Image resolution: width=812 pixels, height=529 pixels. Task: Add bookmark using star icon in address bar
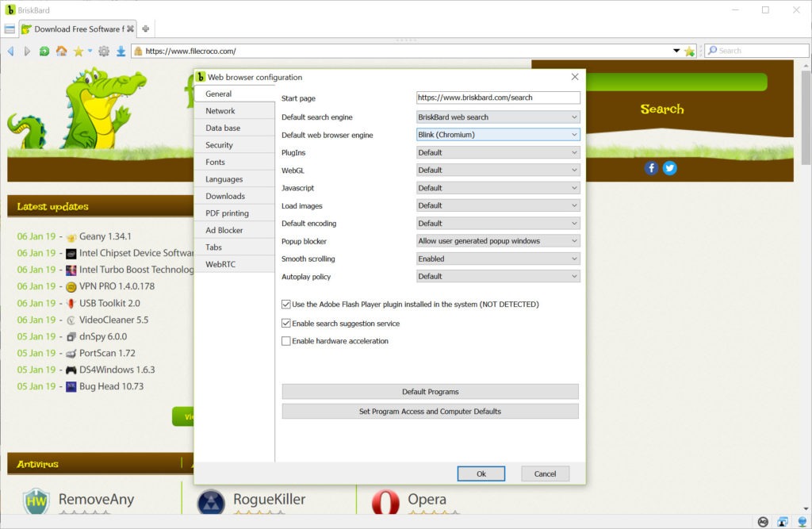click(689, 51)
